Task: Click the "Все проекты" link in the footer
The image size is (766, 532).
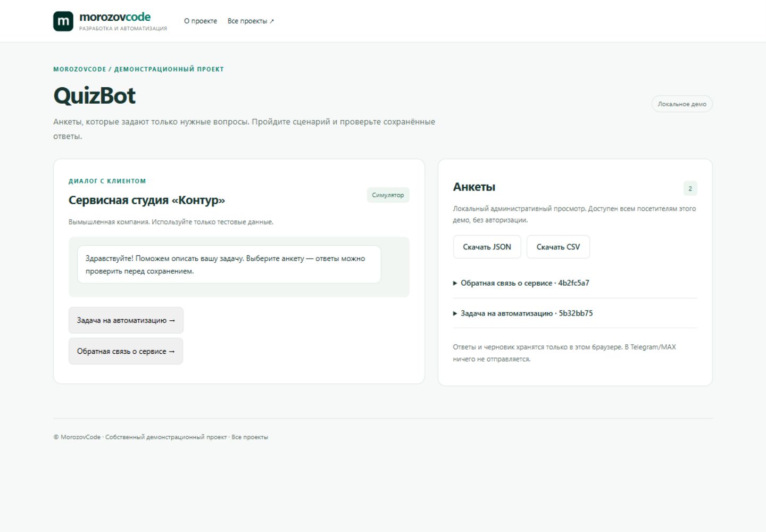Action: [250, 437]
